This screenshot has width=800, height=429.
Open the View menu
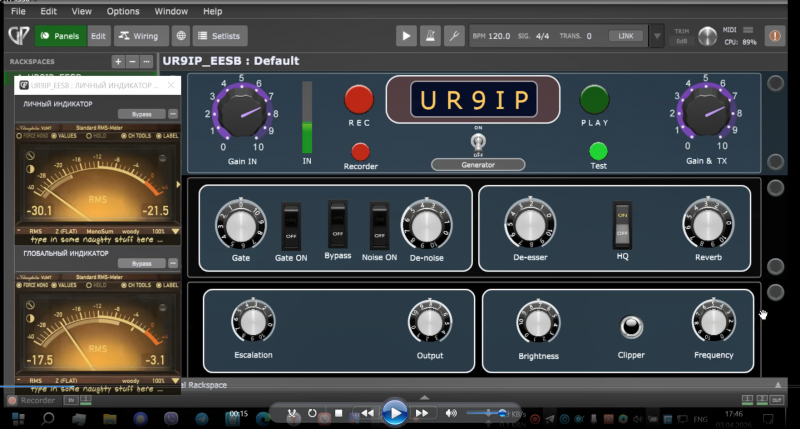click(x=81, y=11)
